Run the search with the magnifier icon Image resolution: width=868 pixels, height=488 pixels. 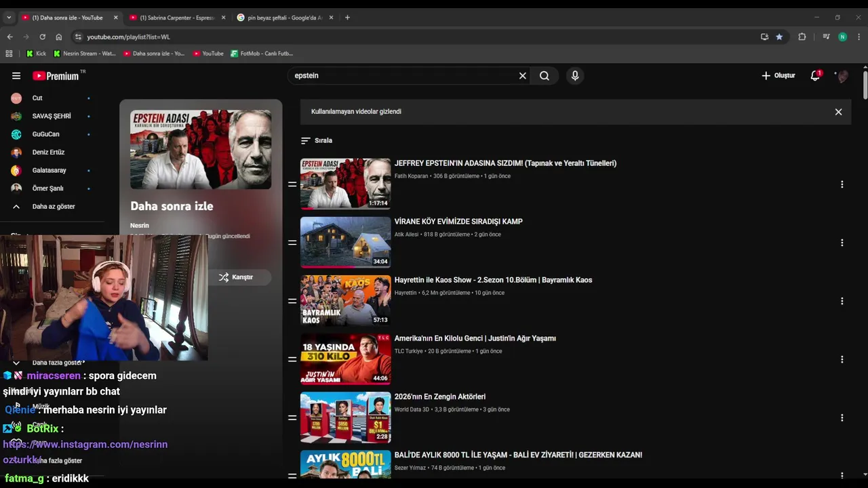tap(545, 76)
